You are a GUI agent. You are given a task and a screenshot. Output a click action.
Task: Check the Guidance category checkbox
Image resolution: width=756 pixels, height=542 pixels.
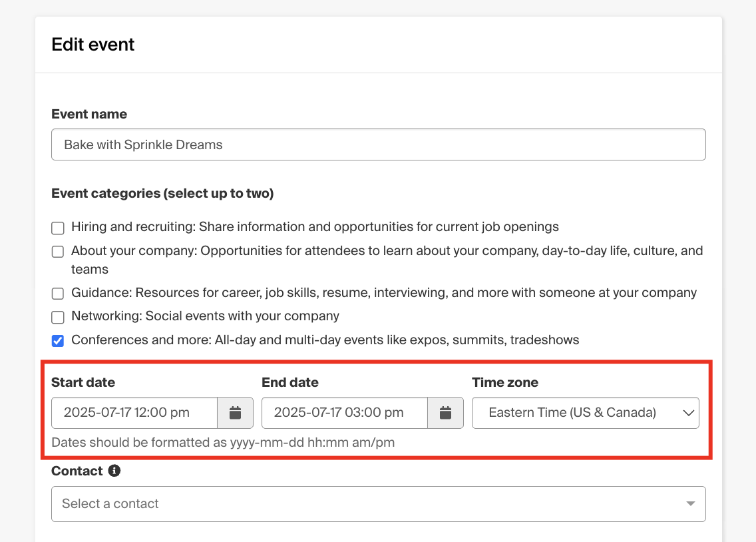57,293
